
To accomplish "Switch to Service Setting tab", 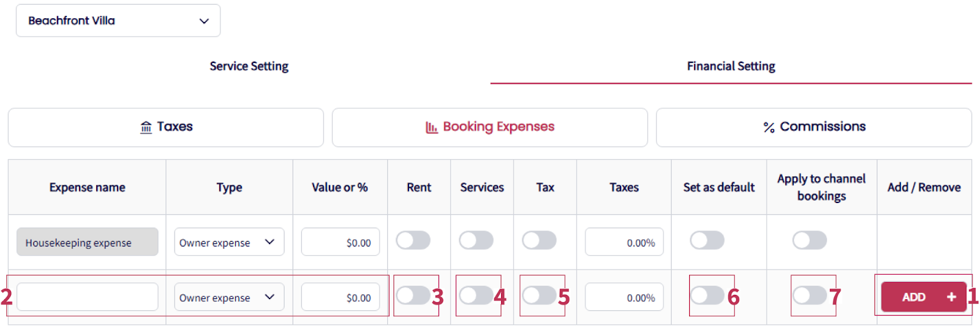I will [249, 66].
